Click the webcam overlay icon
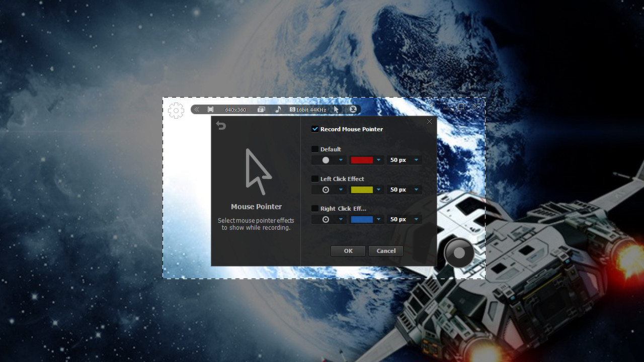 353,109
